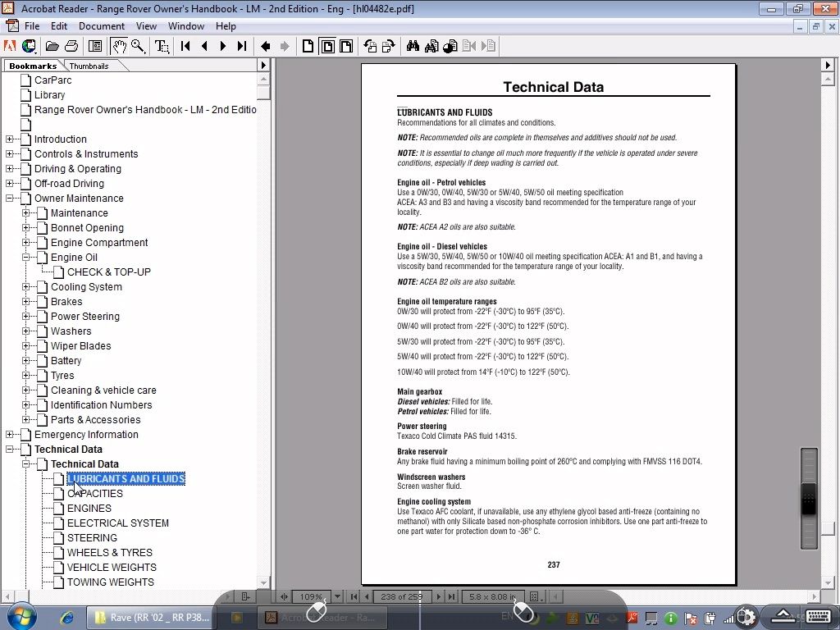Rotate view clockwise
The width and height of the screenshot is (840, 630).
pyautogui.click(x=389, y=46)
